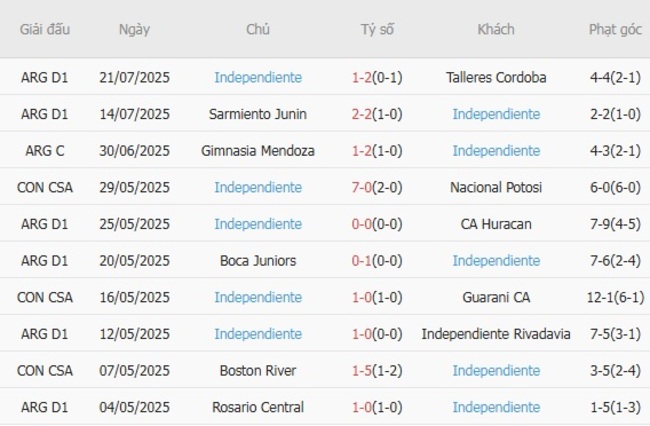Click the Guarani CA team name

tap(496, 297)
